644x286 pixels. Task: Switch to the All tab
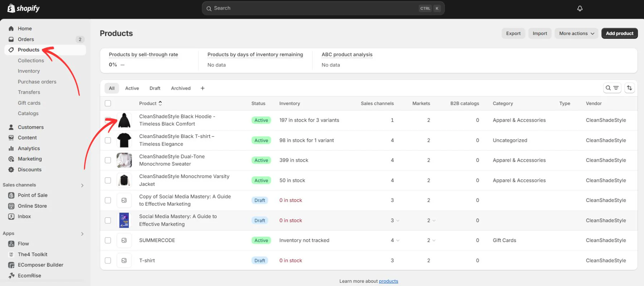tap(112, 88)
